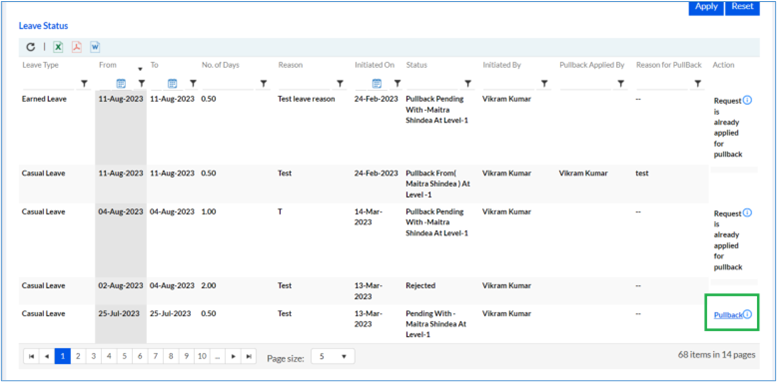Open Leave Type column filter icon
Image resolution: width=777 pixels, height=382 pixels.
84,83
